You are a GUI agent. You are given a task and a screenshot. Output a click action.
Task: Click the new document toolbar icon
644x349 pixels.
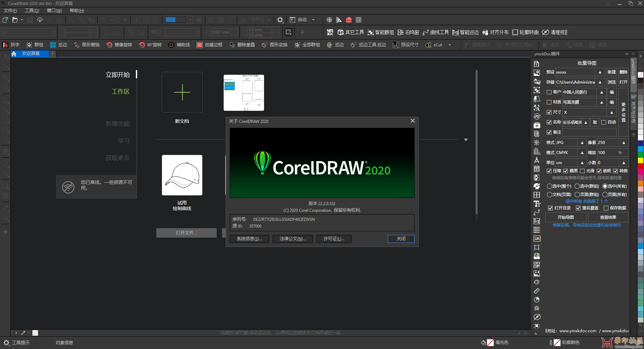coord(5,20)
